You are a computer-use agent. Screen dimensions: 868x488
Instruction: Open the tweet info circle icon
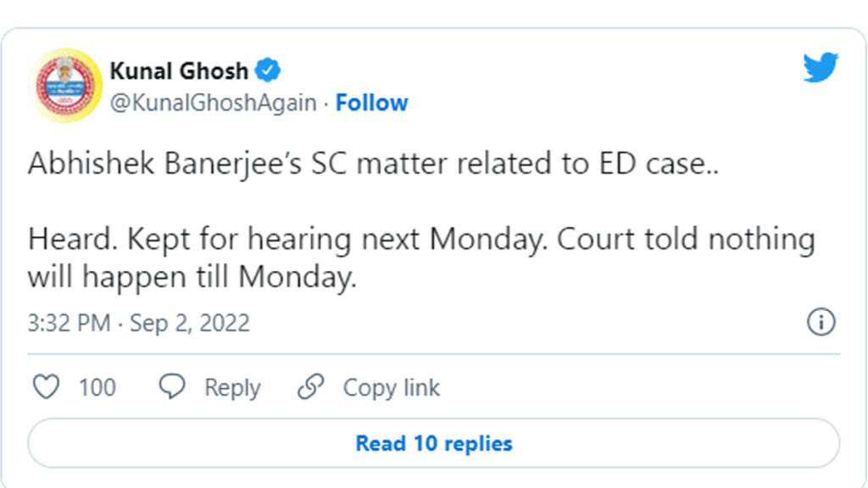(821, 323)
